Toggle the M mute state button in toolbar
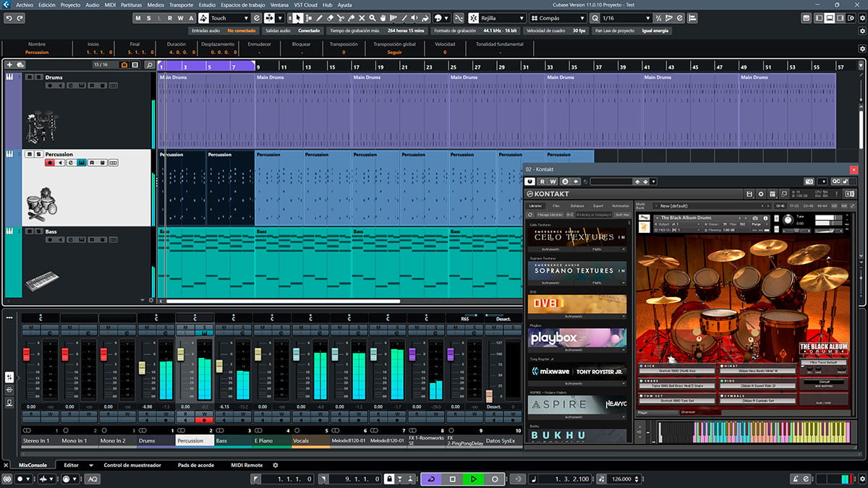The height and width of the screenshot is (488, 868). [x=139, y=18]
